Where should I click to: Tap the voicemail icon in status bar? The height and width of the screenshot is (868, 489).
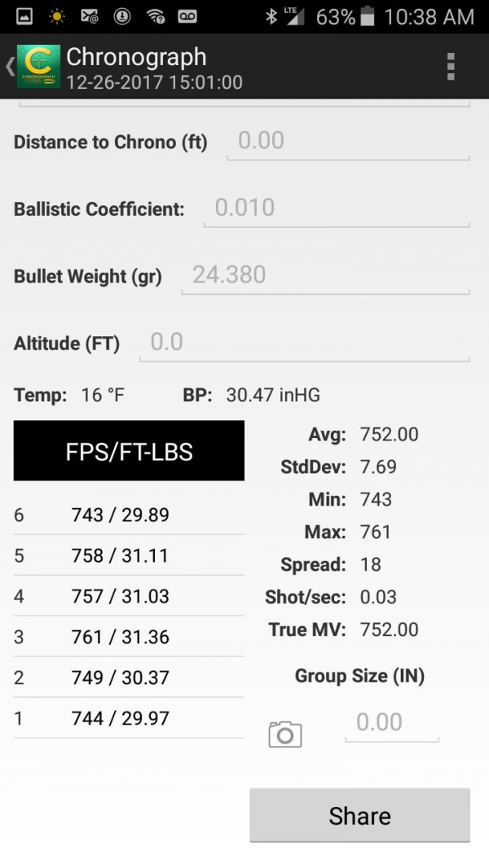tap(187, 16)
